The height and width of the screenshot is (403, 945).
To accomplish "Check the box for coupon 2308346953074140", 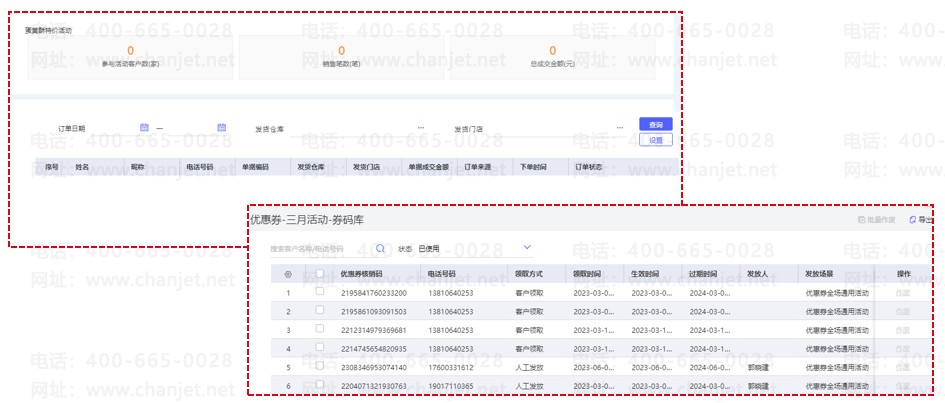I will tap(320, 365).
